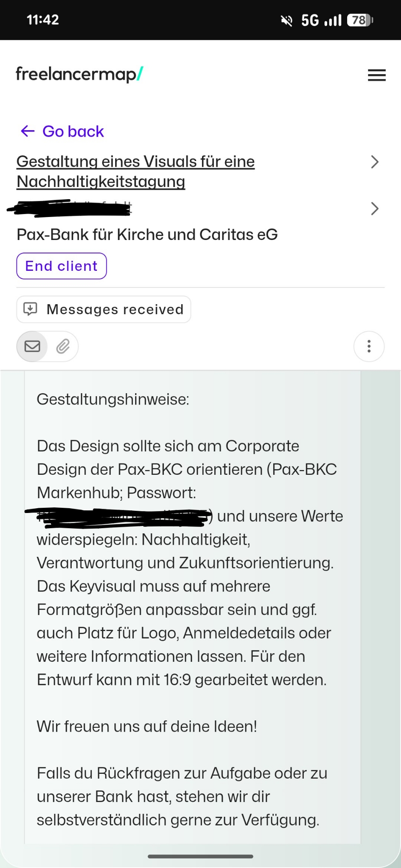Tap the battery indicator showing 78

pos(360,20)
